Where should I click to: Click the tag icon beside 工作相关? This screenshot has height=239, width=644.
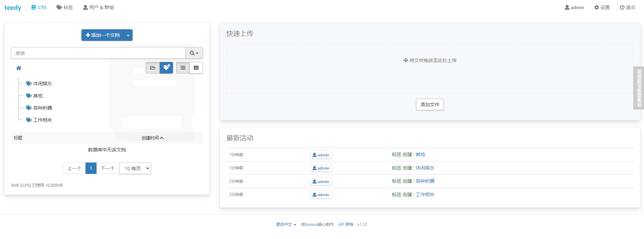[29, 120]
